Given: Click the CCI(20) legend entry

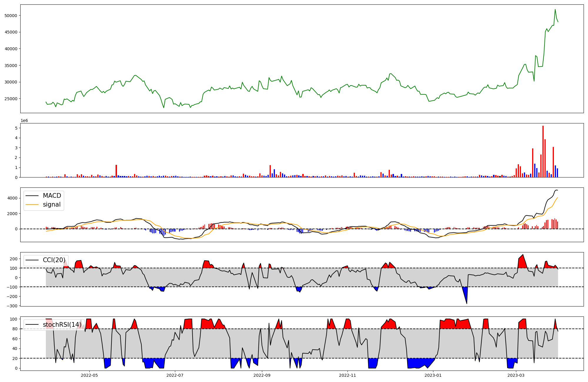Looking at the screenshot, I should [x=54, y=260].
